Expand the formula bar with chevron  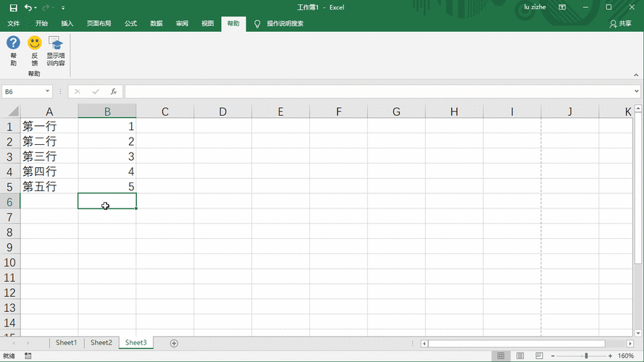point(637,91)
